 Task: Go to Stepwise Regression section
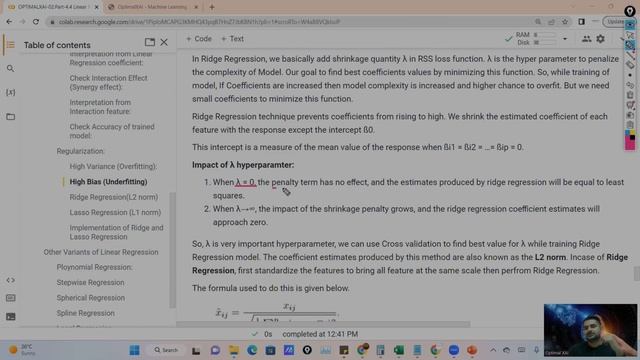90,282
